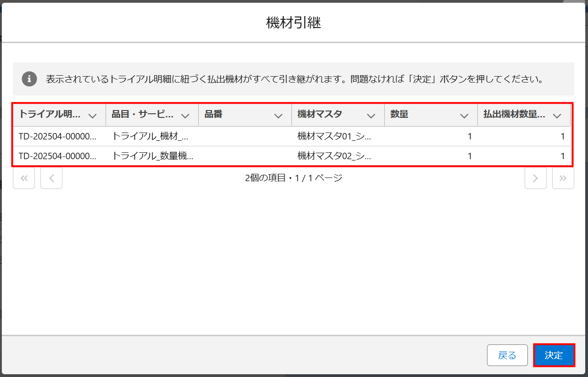This screenshot has width=588, height=377.
Task: Click the second row TD-202504 trial detail cell
Action: coord(57,156)
